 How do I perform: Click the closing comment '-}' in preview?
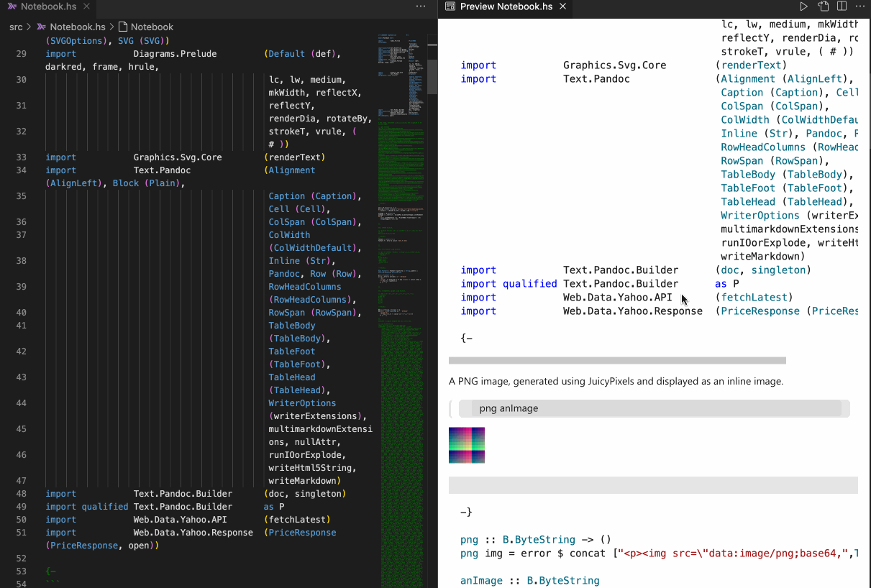pyautogui.click(x=466, y=513)
